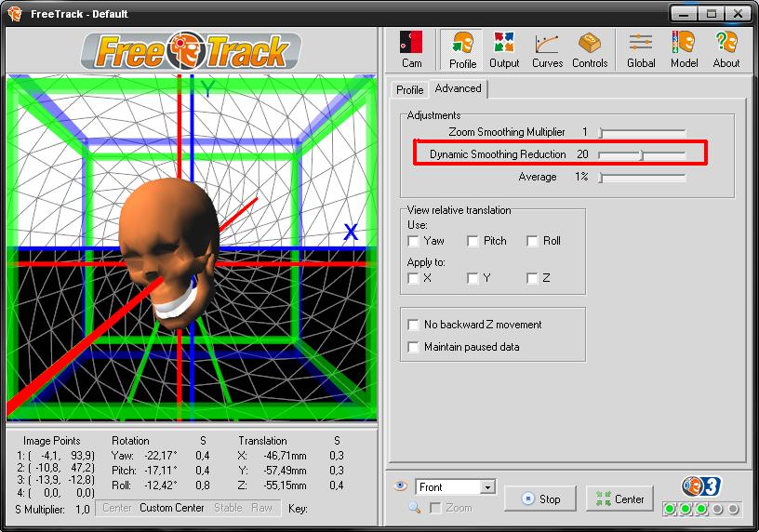This screenshot has width=759, height=532.
Task: Toggle the Zoom checkbox
Action: click(435, 508)
